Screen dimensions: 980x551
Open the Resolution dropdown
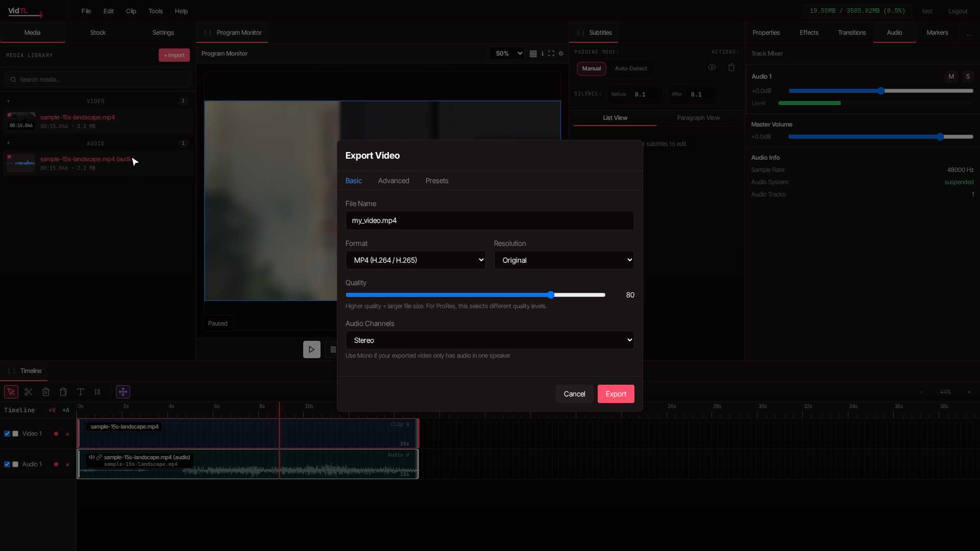(564, 260)
